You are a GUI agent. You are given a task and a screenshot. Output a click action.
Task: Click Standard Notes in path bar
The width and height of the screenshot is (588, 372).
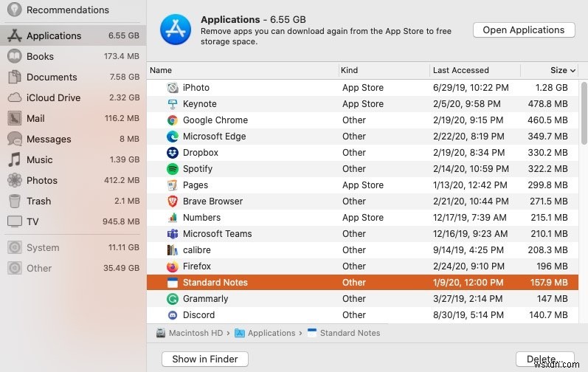tap(344, 333)
